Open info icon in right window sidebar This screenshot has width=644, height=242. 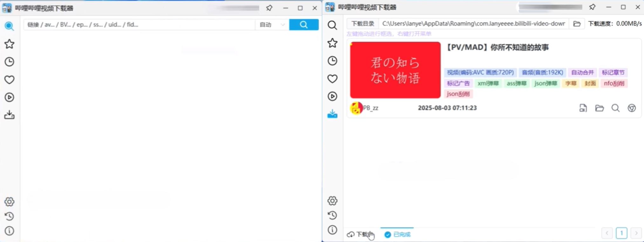point(332,230)
